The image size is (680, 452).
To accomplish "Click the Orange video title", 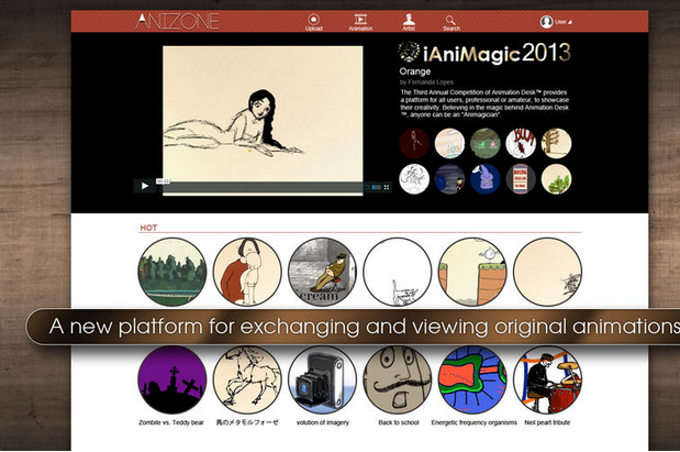I will [415, 72].
